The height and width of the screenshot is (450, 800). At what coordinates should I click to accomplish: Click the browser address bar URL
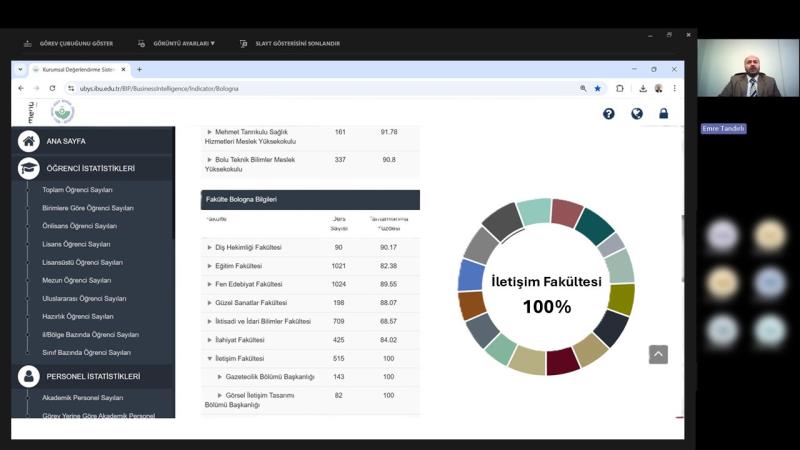160,88
